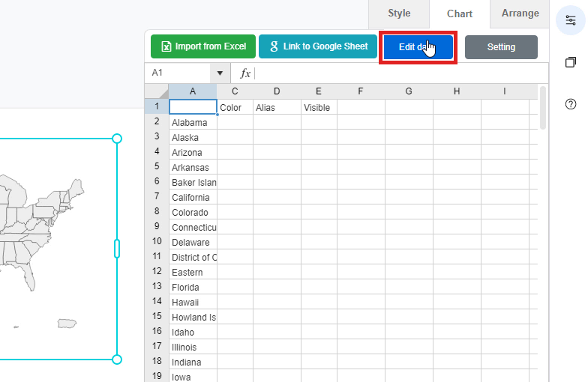
Task: Click the "Florida" cell
Action: pyautogui.click(x=193, y=288)
